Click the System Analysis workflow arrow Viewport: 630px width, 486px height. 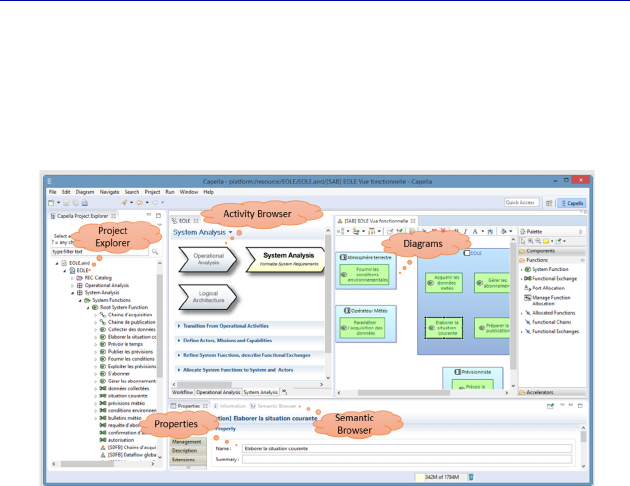pos(286,259)
